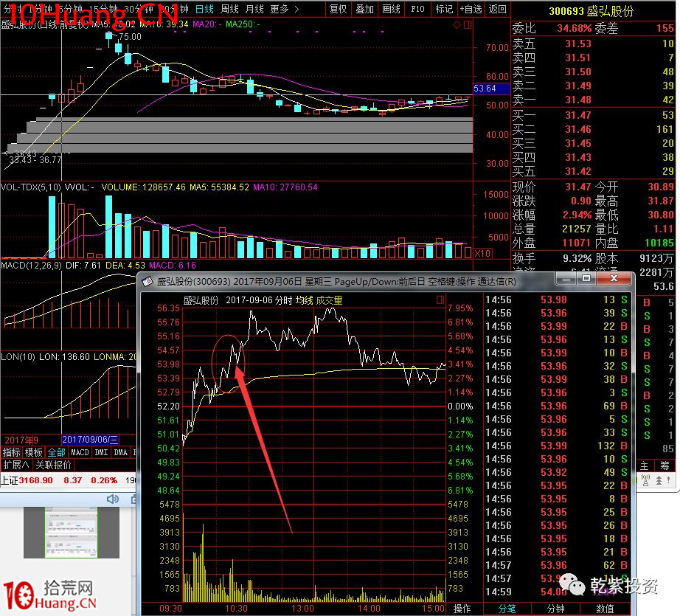Click the up-arrows status icon
The image size is (680, 616).
coord(659,480)
